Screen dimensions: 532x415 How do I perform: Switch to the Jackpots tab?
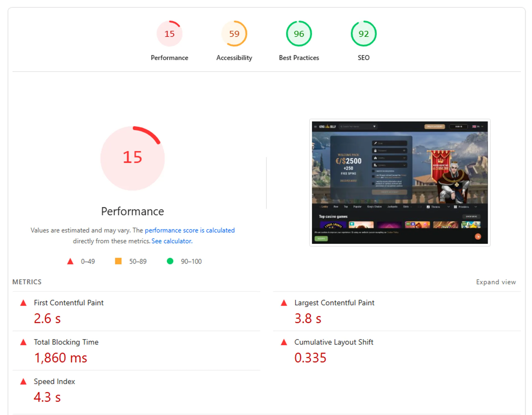(392, 207)
